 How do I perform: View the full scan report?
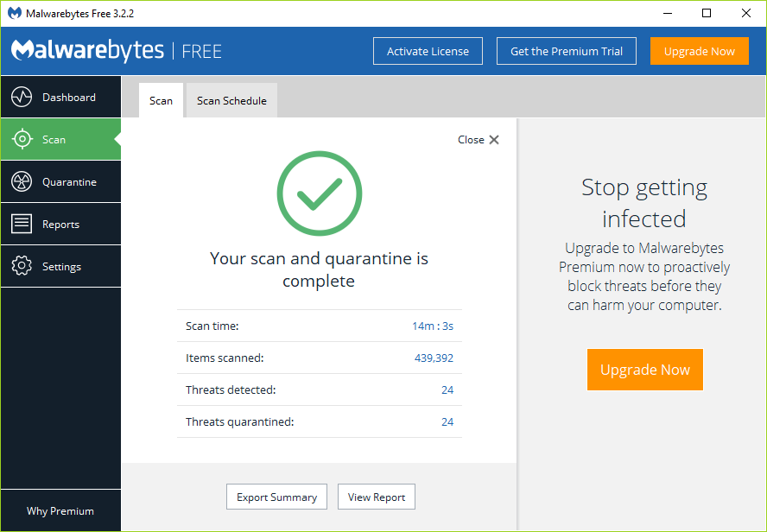[376, 497]
